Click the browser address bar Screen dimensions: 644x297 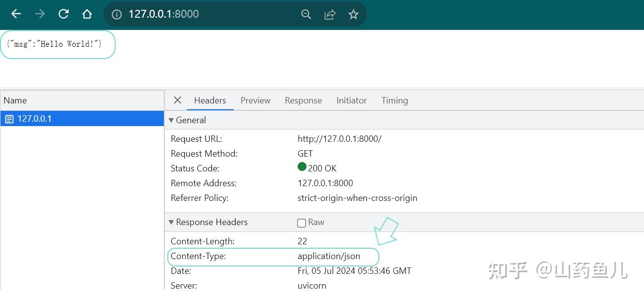(x=207, y=14)
